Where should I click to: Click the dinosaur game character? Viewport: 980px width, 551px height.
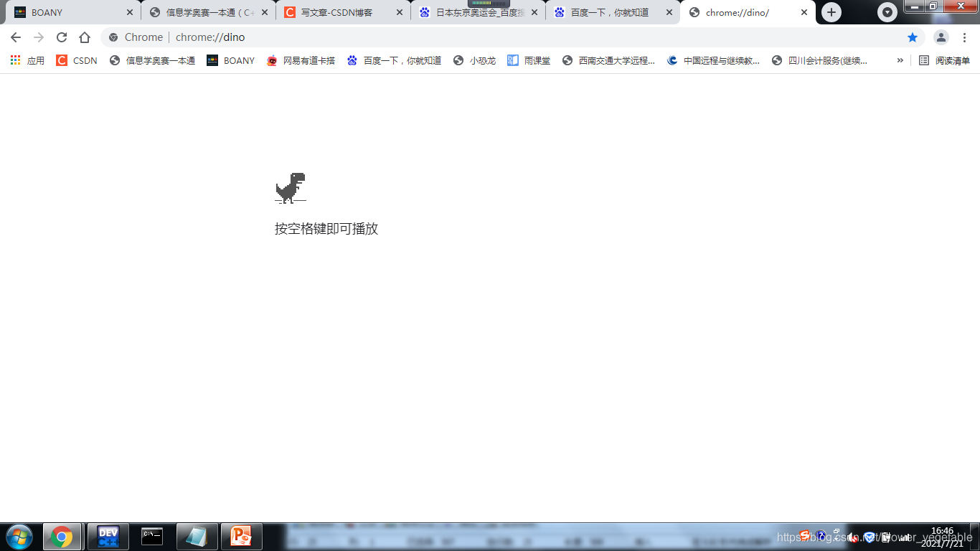[x=291, y=188]
